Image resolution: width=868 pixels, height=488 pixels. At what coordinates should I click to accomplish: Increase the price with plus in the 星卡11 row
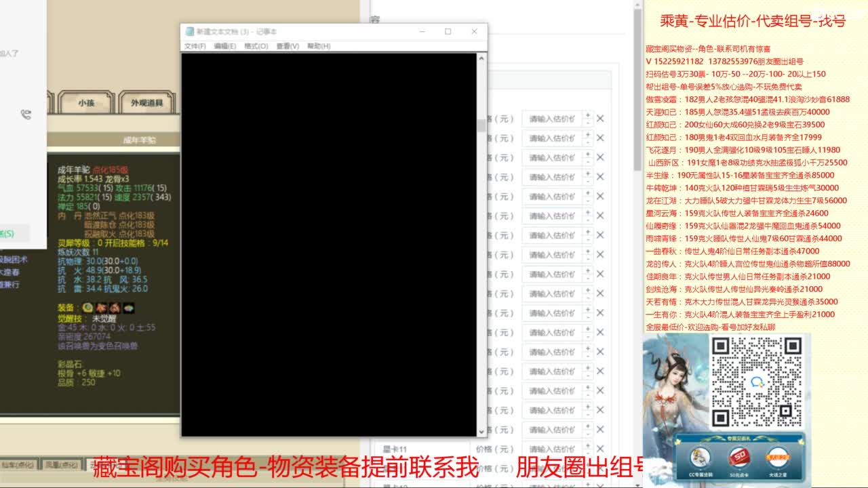tap(587, 445)
